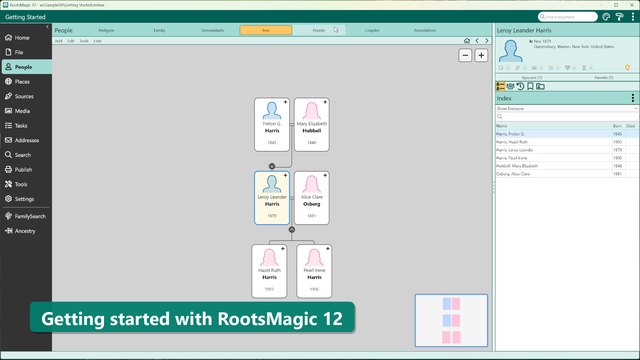Click the Index search field
640x360 pixels.
pyautogui.click(x=567, y=117)
